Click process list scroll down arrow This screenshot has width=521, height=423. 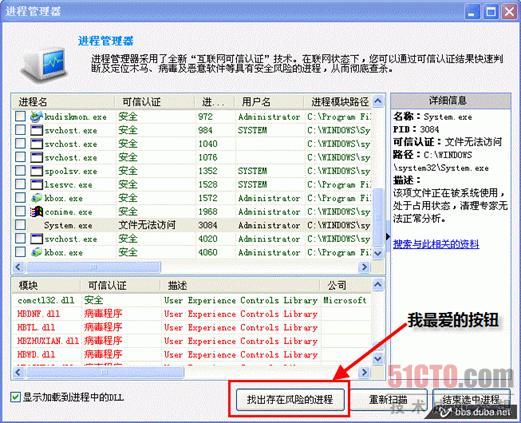click(x=378, y=254)
